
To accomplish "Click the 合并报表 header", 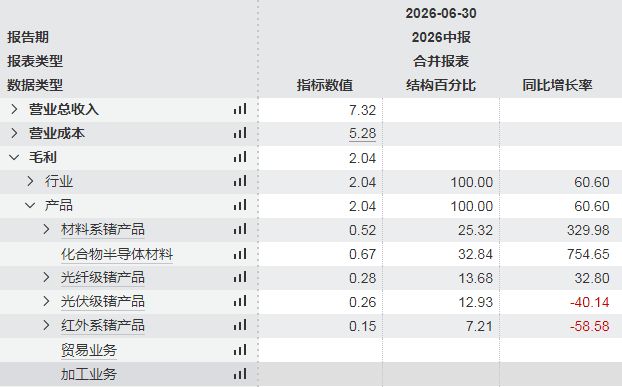I will (x=441, y=61).
